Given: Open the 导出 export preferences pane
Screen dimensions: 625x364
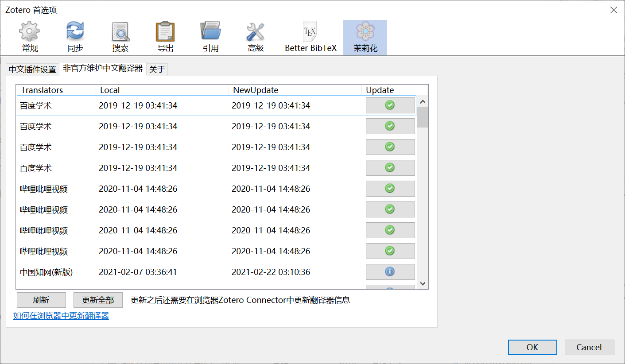Looking at the screenshot, I should tap(166, 38).
